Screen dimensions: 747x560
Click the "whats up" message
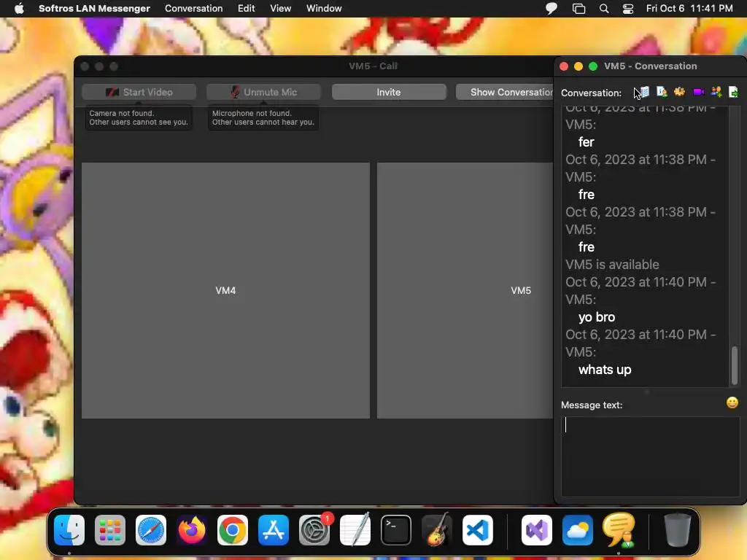coord(605,370)
